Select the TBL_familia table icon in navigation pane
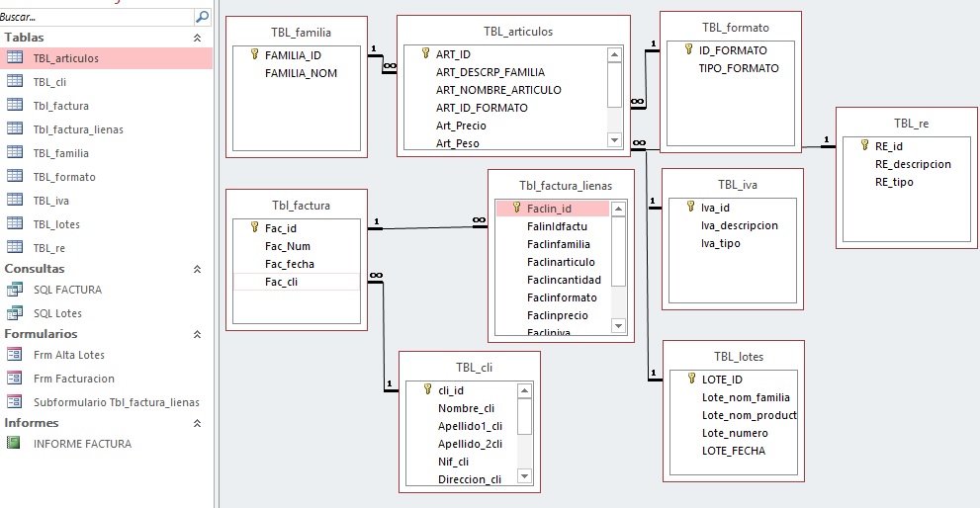980x508 pixels. (15, 152)
